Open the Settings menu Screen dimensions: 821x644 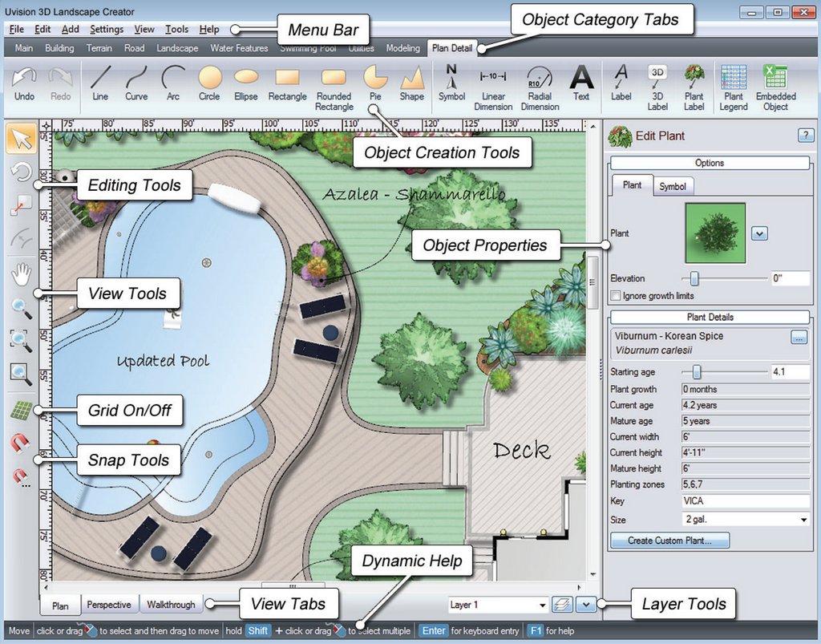point(107,30)
